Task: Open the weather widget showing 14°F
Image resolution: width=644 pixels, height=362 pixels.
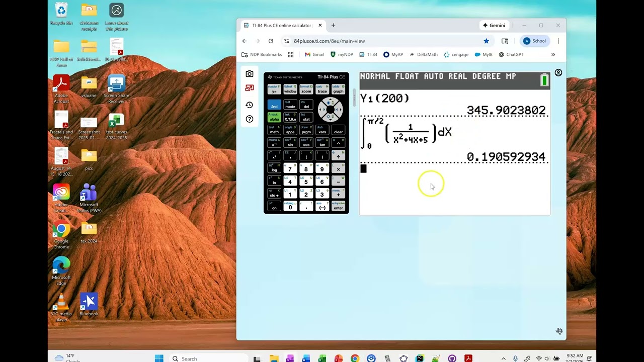Action: (66, 358)
